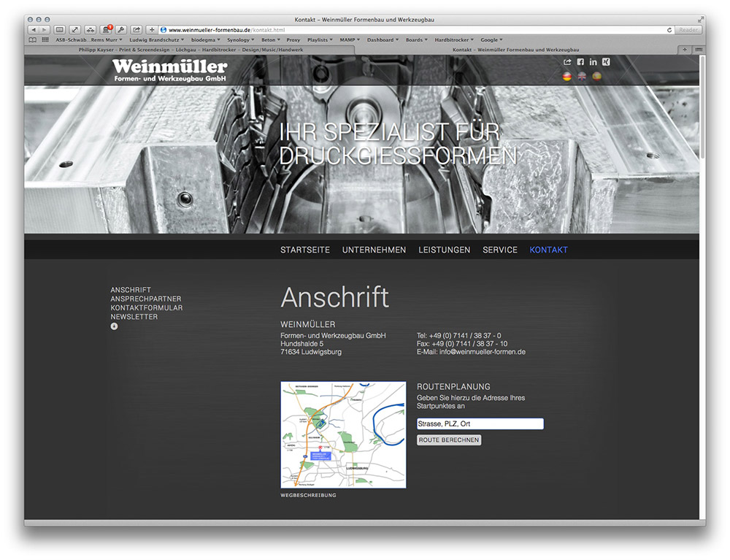Open the Xing icon in site header

(x=606, y=62)
